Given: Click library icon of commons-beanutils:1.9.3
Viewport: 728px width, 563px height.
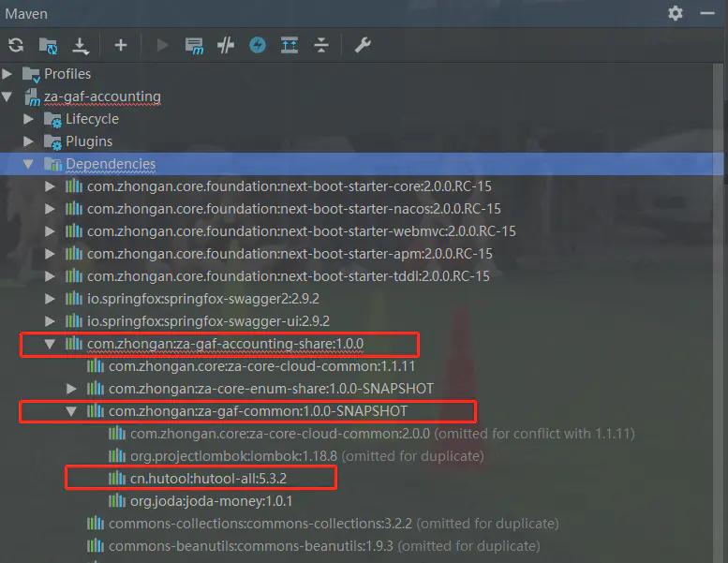Looking at the screenshot, I should tap(96, 545).
